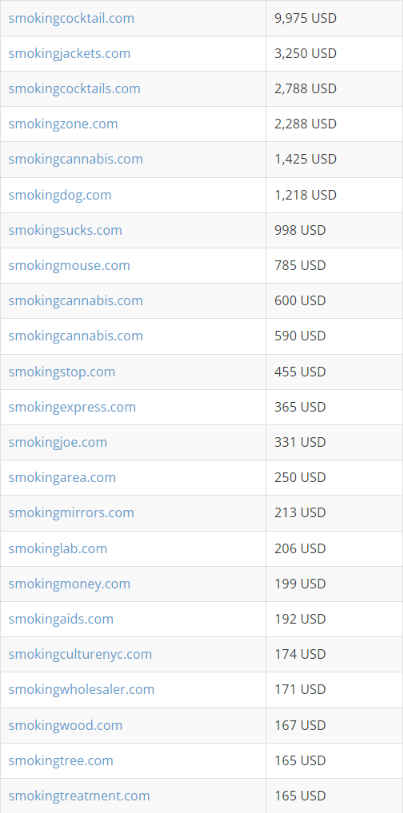Open the smokingexpress.com link
Image resolution: width=403 pixels, height=813 pixels.
coord(72,407)
